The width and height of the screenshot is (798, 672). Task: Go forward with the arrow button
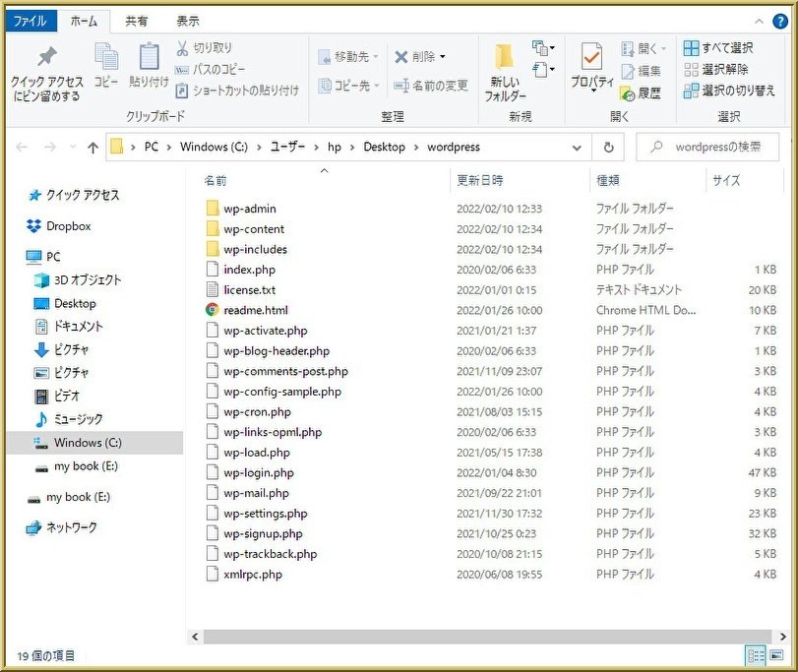click(x=50, y=148)
